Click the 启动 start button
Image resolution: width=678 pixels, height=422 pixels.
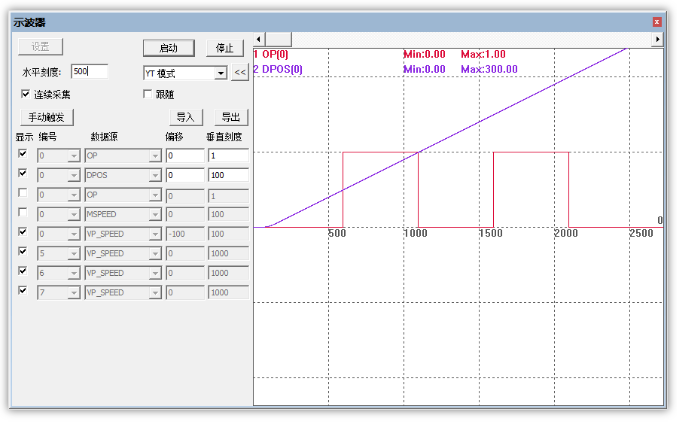tap(169, 48)
